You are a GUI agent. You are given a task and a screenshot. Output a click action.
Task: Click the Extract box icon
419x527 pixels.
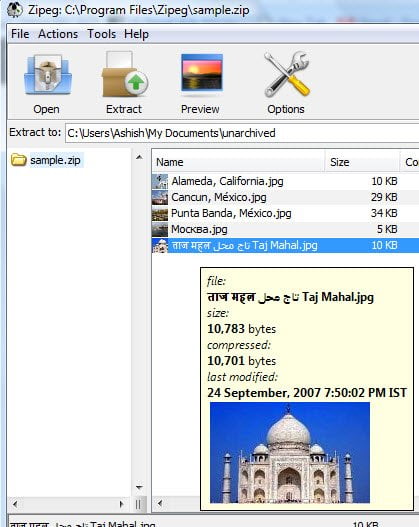pyautogui.click(x=124, y=74)
